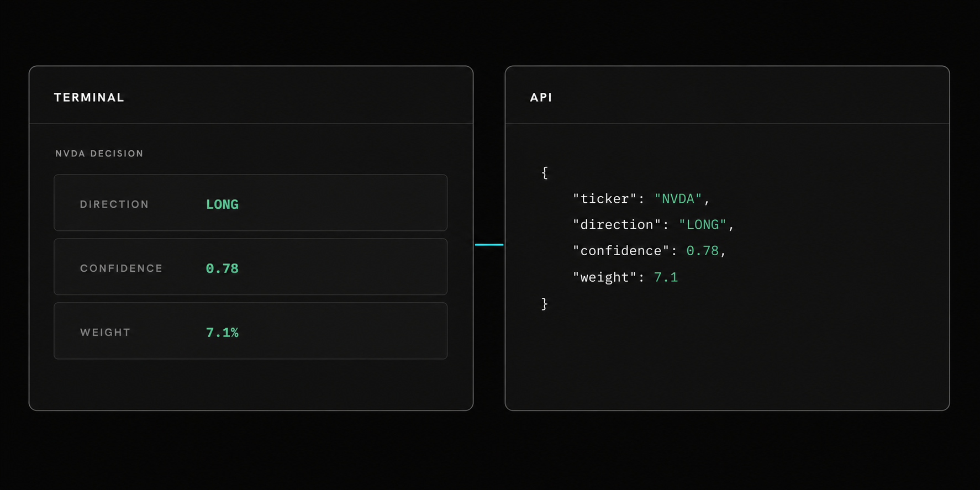Image resolution: width=980 pixels, height=490 pixels.
Task: Select the "LONG" JSON string value
Action: pyautogui.click(x=702, y=225)
